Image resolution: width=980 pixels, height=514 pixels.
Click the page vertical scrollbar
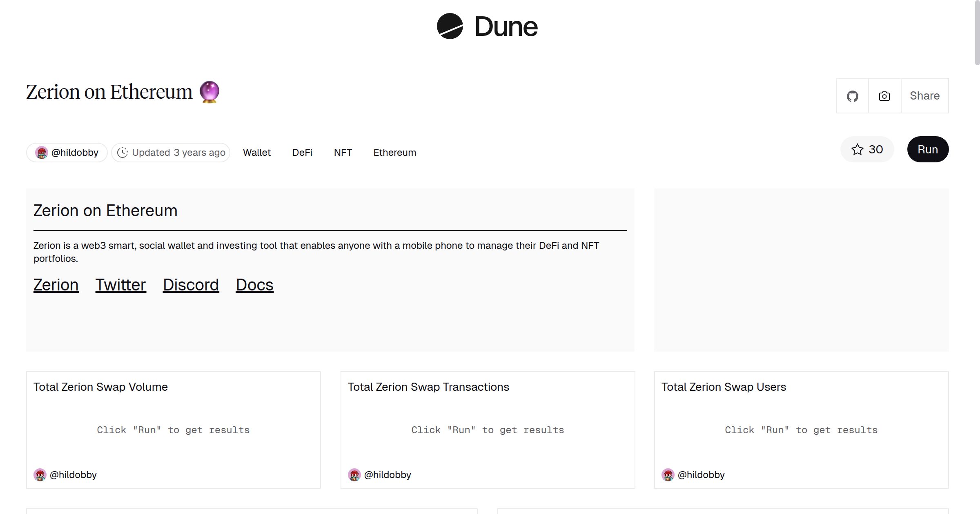click(x=977, y=33)
